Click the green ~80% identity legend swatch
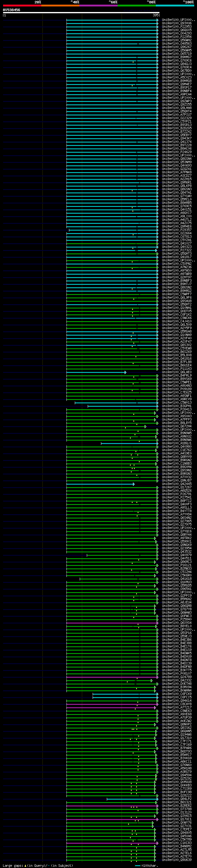 coord(137,6)
